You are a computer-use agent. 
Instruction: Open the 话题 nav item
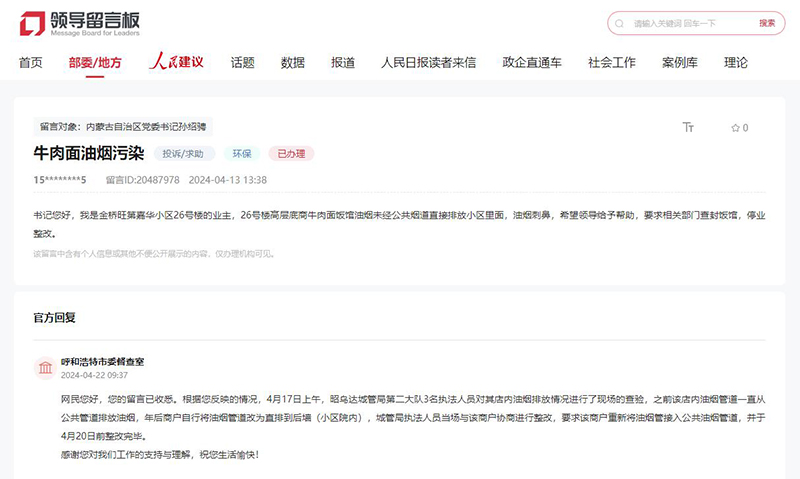click(x=242, y=62)
